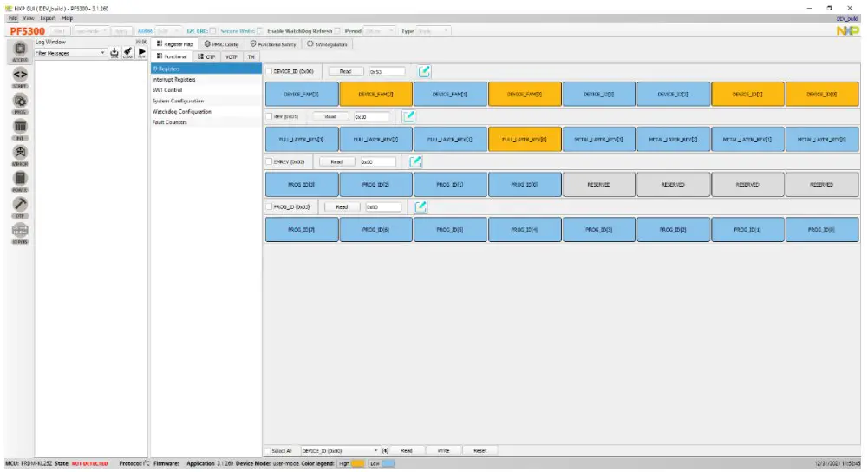The image size is (868, 472).
Task: Open the File menu
Action: [13, 18]
